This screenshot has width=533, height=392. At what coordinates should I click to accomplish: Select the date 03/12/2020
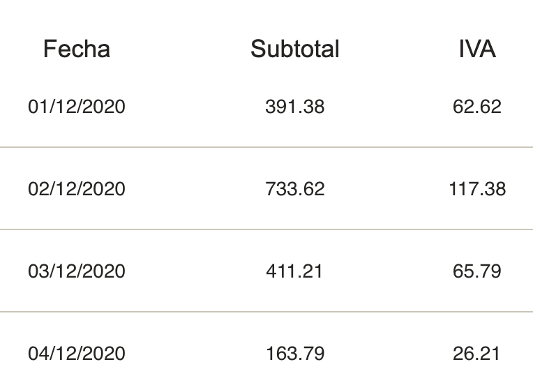(x=77, y=271)
